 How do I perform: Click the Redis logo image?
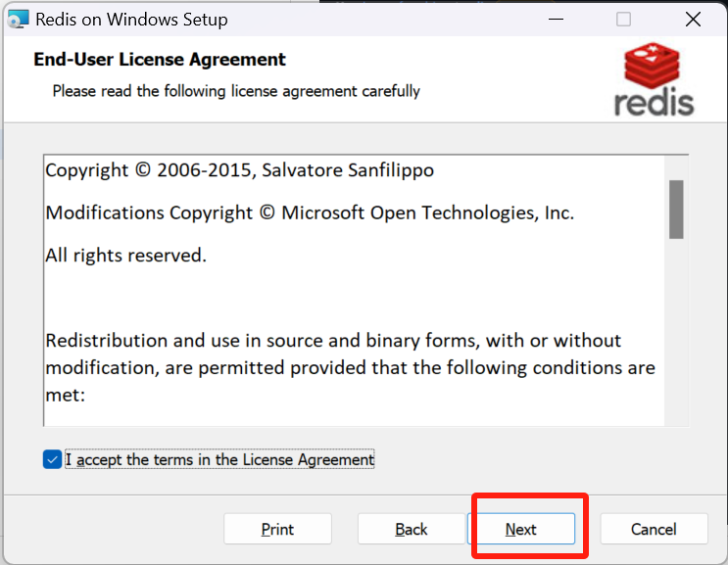coord(654,79)
